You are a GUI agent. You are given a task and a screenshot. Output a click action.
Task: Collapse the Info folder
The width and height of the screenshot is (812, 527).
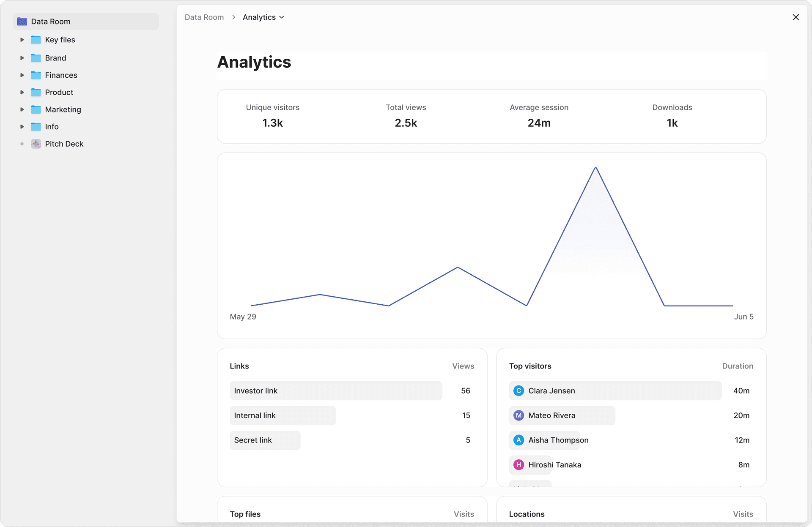pos(22,126)
